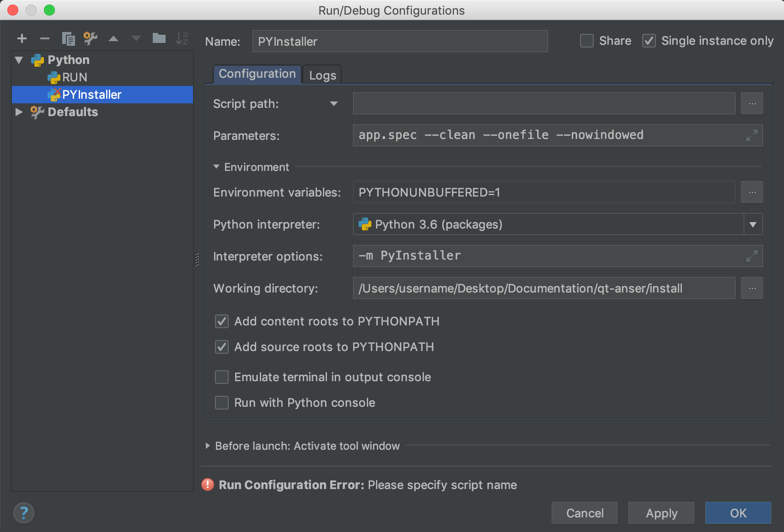Click the Name input field

pyautogui.click(x=400, y=41)
